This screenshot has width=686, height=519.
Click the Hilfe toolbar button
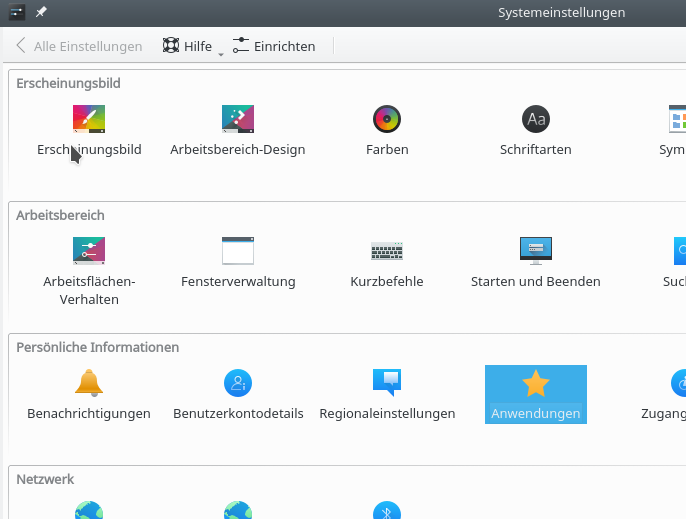point(187,46)
